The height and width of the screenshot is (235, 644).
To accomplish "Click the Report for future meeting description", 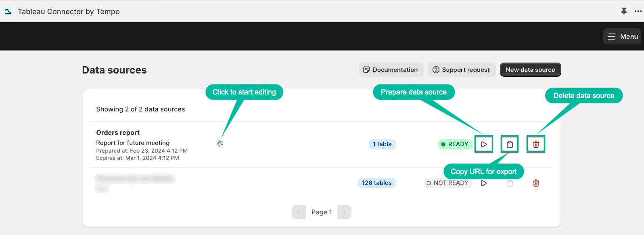I will tap(133, 143).
